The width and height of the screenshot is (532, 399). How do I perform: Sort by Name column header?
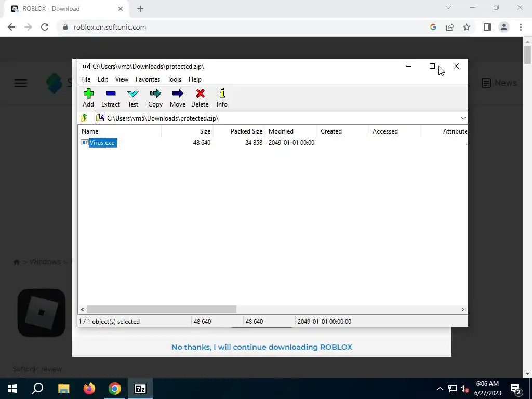(x=119, y=131)
